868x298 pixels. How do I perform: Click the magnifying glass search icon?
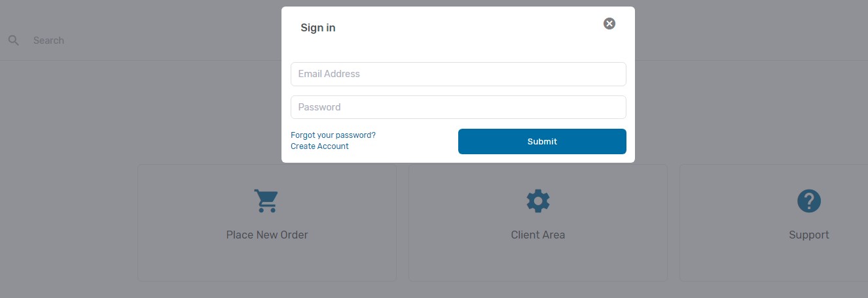[x=13, y=41]
